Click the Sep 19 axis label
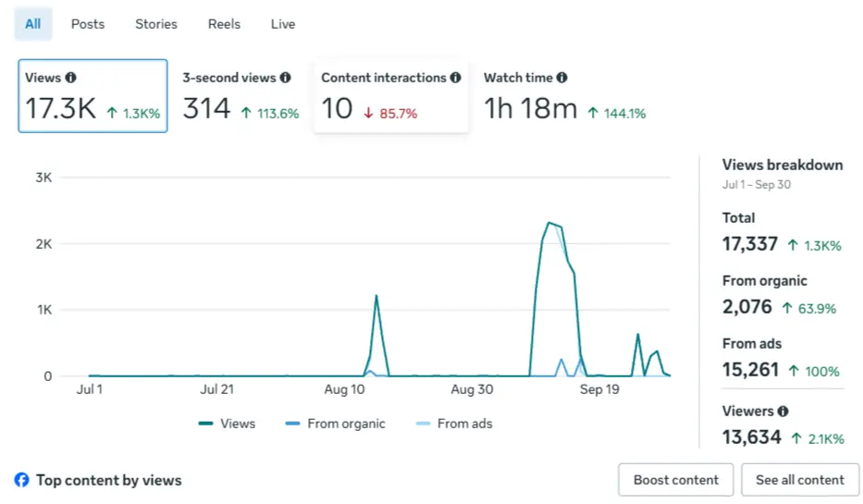 pyautogui.click(x=599, y=389)
